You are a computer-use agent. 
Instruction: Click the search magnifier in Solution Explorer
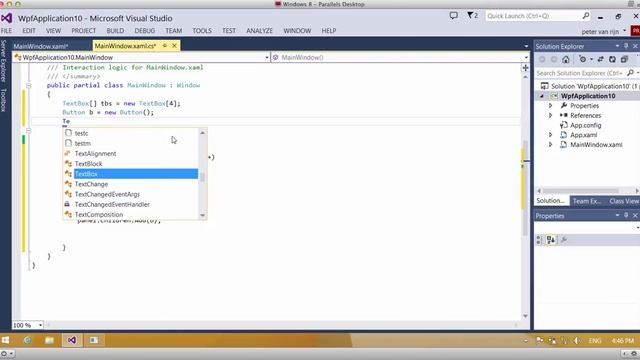click(x=630, y=73)
